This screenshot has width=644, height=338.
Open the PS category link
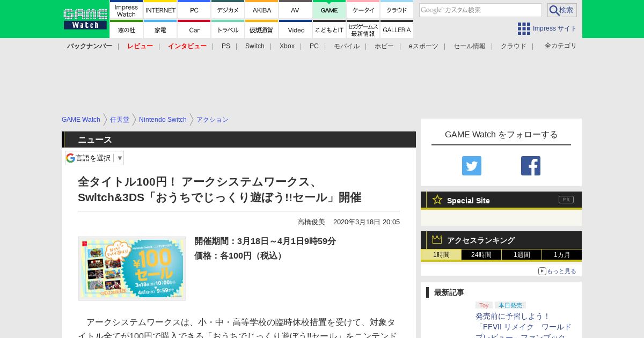226,46
